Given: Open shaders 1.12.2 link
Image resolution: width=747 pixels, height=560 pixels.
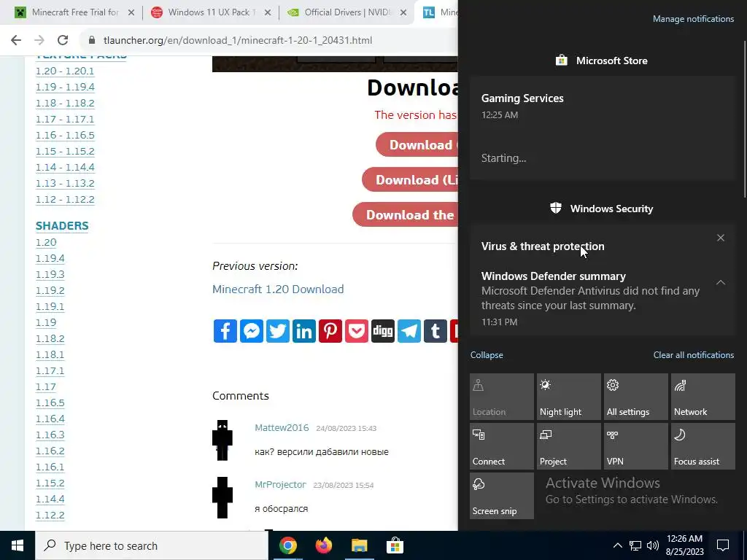Looking at the screenshot, I should coord(50,516).
